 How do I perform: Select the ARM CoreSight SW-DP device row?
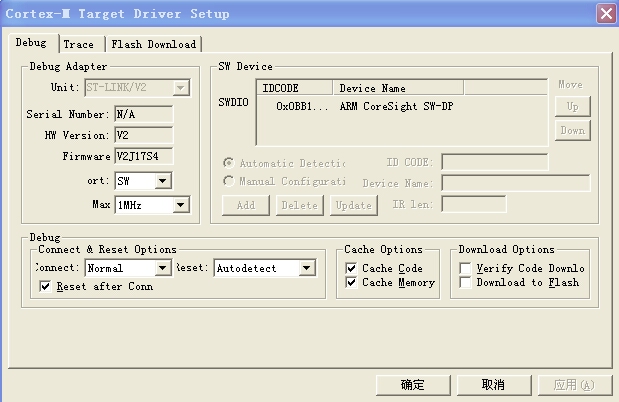click(x=402, y=106)
